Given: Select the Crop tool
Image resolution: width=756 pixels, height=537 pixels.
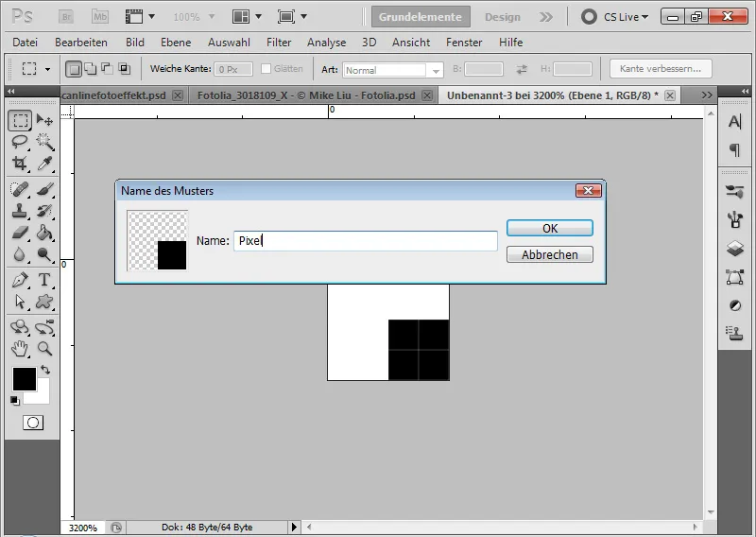Looking at the screenshot, I should point(20,164).
